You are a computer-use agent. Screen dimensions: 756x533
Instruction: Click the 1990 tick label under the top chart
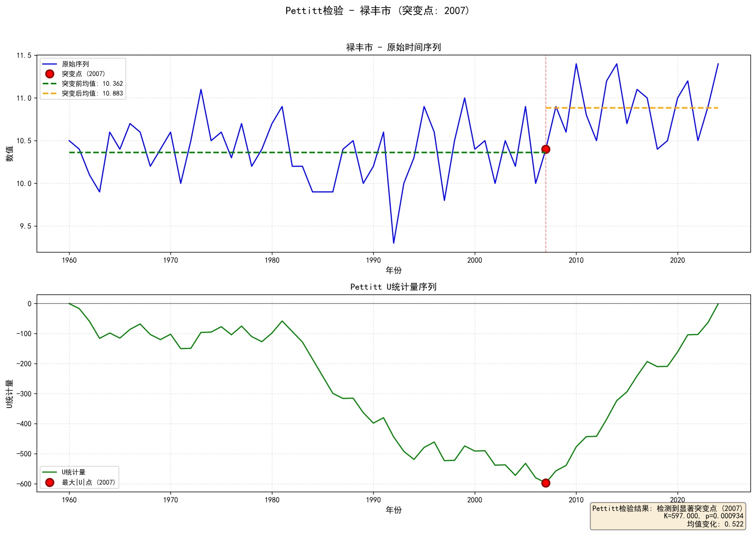point(373,260)
